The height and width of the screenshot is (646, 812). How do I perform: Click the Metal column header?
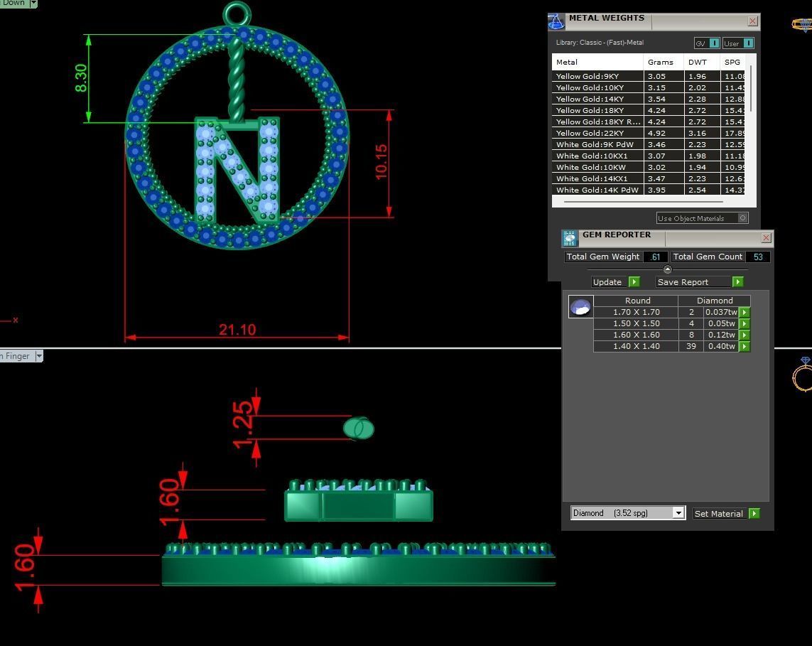(597, 62)
